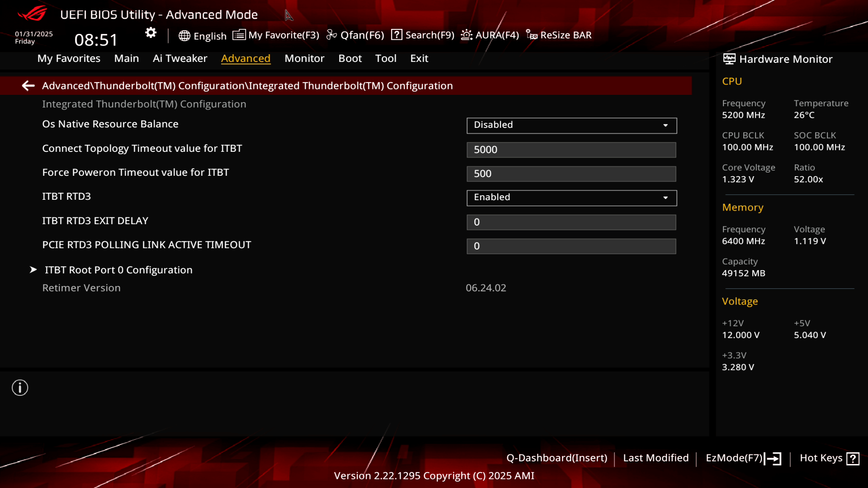
Task: Click the settings gear icon
Action: [x=151, y=33]
